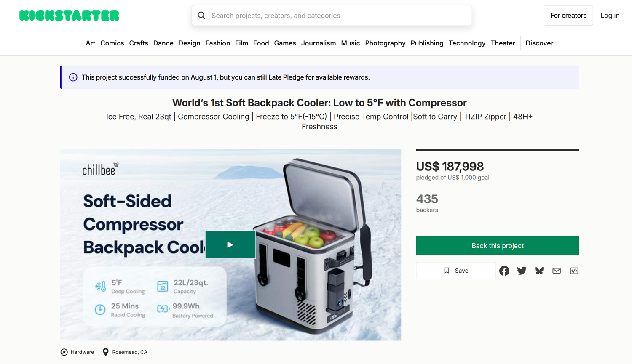Open the Technology category
Image resolution: width=632 pixels, height=364 pixels.
467,43
